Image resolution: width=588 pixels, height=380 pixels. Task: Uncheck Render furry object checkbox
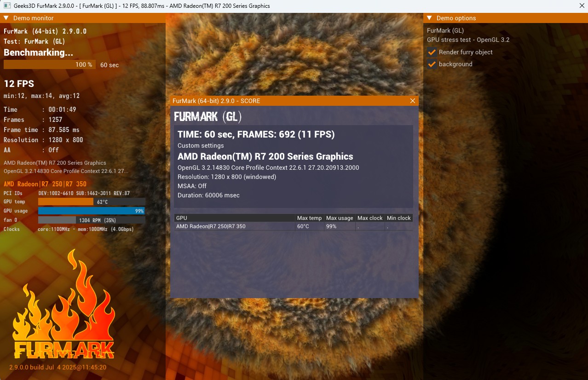click(x=432, y=52)
